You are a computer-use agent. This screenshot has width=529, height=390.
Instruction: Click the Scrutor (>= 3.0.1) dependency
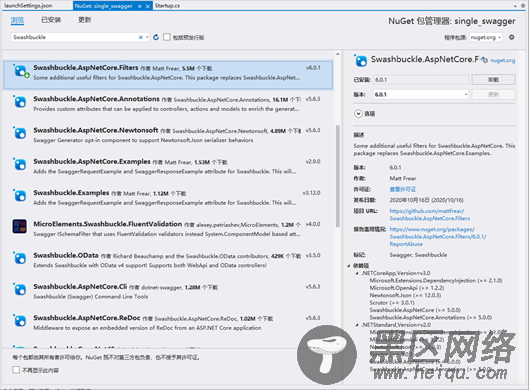392,303
